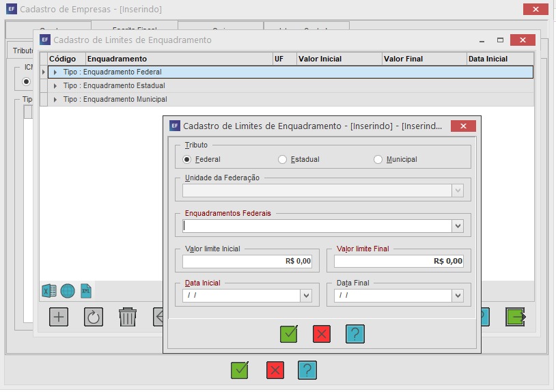
Task: Open the Data Final date picker
Action: click(458, 296)
